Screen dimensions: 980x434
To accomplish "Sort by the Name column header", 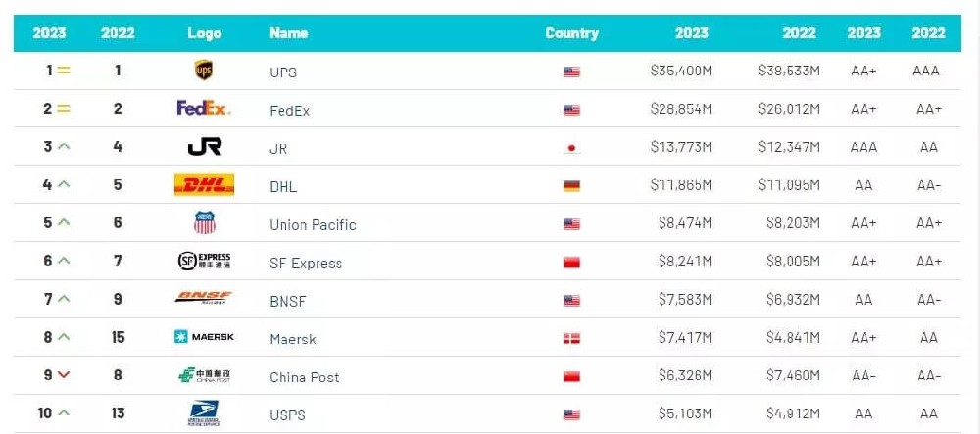I will click(288, 33).
